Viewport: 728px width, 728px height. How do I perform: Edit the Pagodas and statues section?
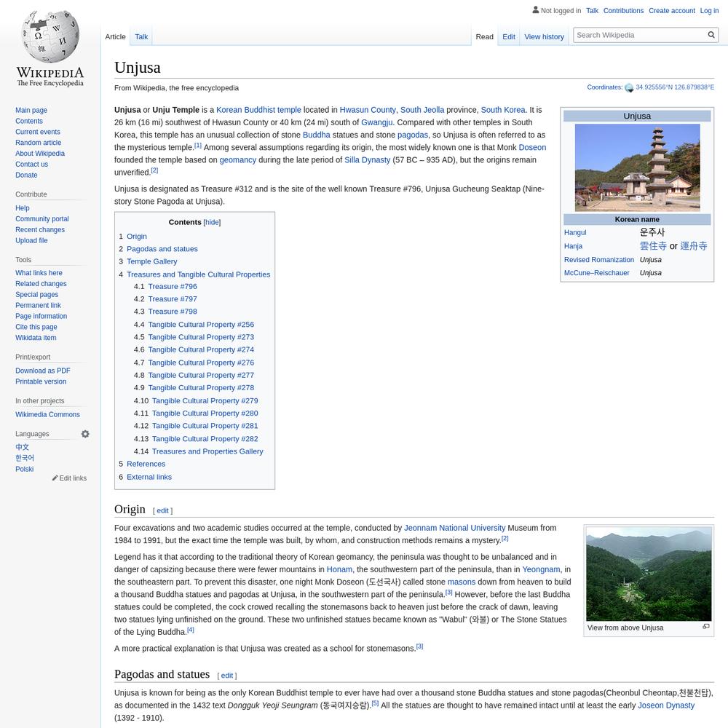(227, 676)
